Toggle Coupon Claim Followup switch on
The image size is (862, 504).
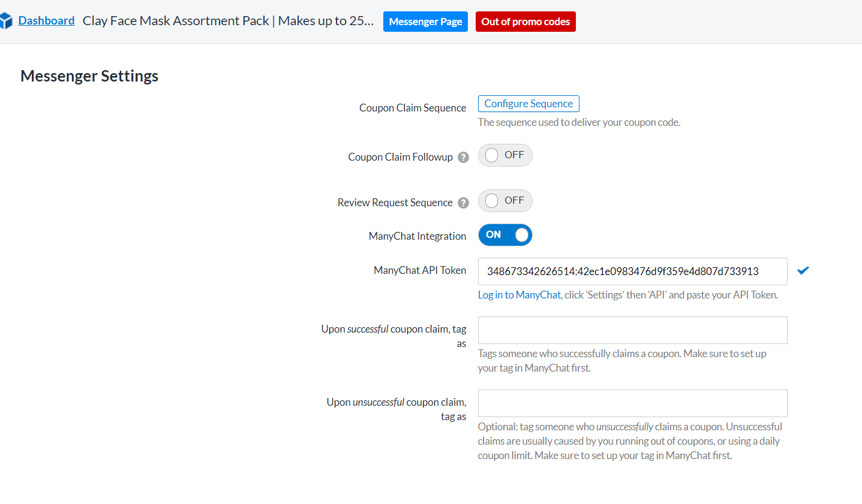(505, 155)
